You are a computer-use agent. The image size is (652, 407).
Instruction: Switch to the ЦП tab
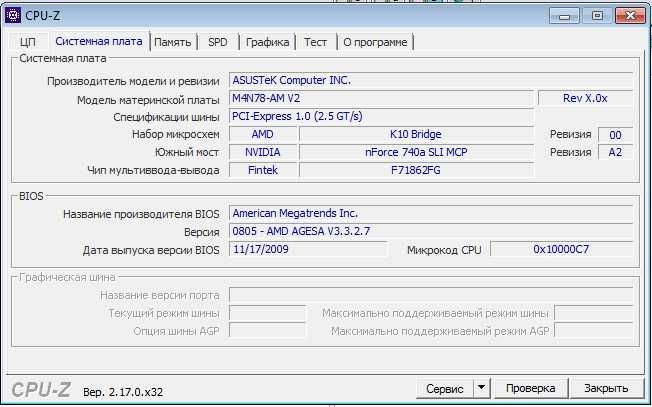pyautogui.click(x=27, y=42)
